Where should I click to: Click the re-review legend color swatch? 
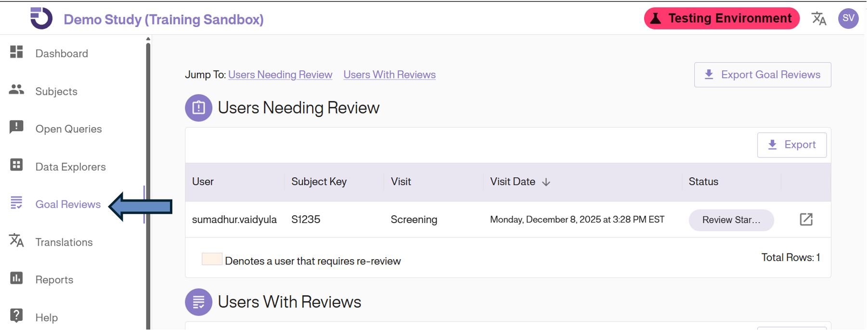[x=212, y=259]
